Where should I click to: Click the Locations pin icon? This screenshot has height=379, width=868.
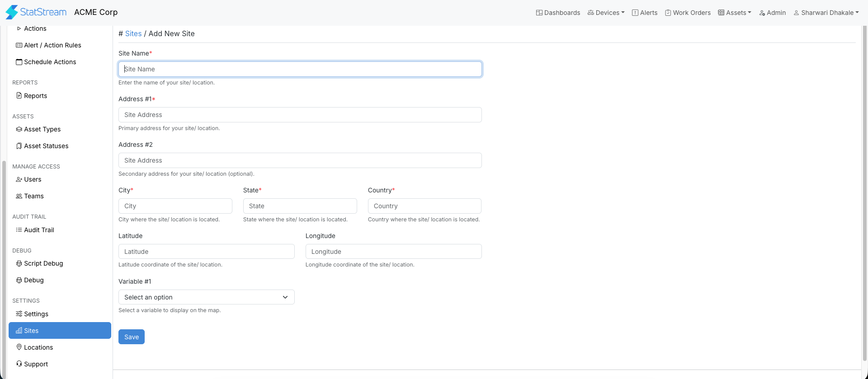pyautogui.click(x=19, y=347)
